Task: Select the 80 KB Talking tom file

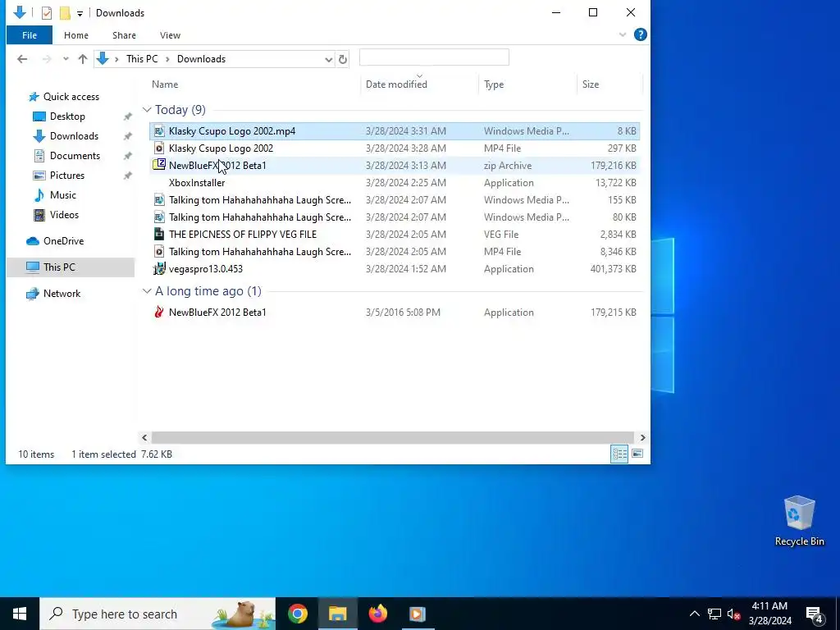Action: point(395,217)
